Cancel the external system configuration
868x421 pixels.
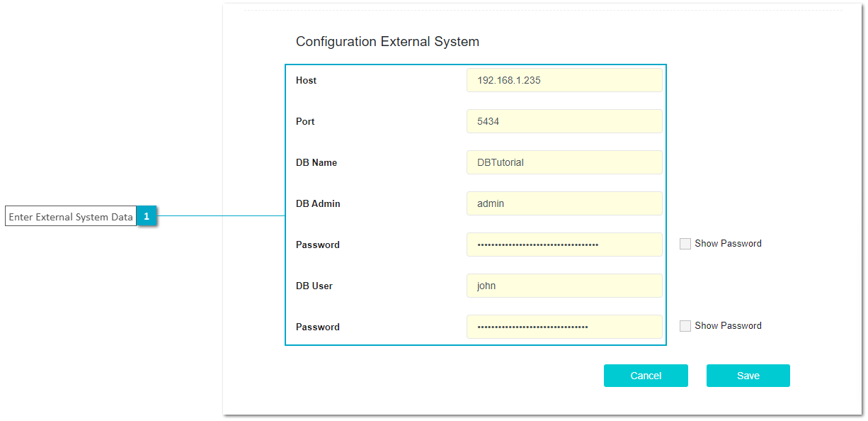coord(646,376)
